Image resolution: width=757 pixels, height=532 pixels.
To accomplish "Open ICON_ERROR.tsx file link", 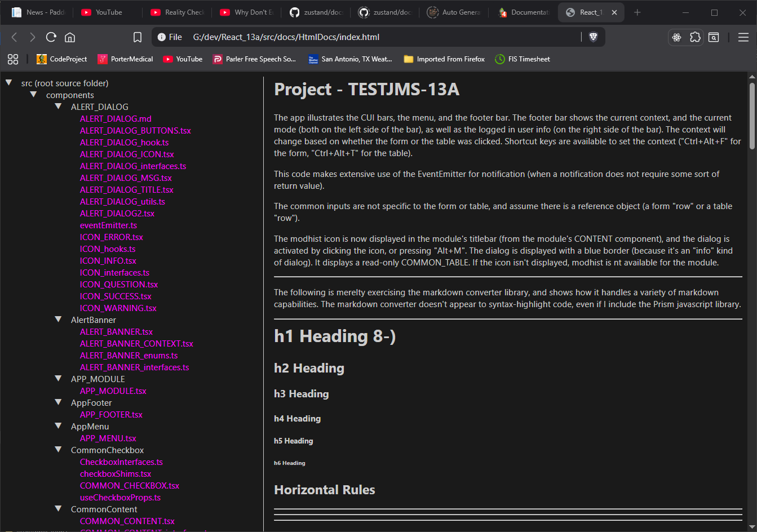I will coord(112,237).
